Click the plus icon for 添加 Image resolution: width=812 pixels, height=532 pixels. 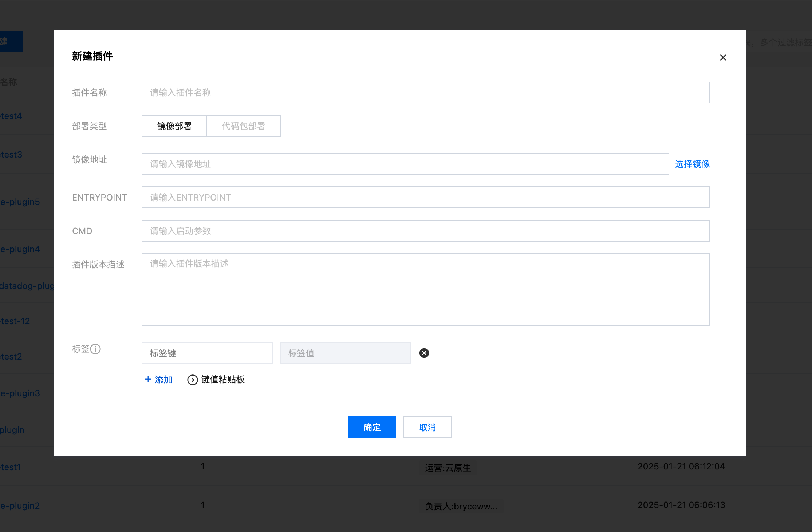pyautogui.click(x=148, y=379)
